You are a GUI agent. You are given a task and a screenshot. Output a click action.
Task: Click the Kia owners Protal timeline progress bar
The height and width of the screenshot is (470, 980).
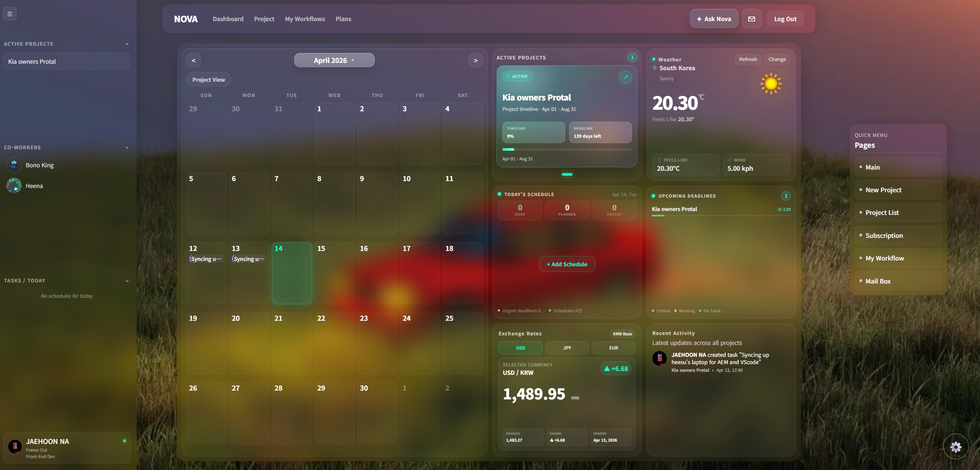(567, 149)
